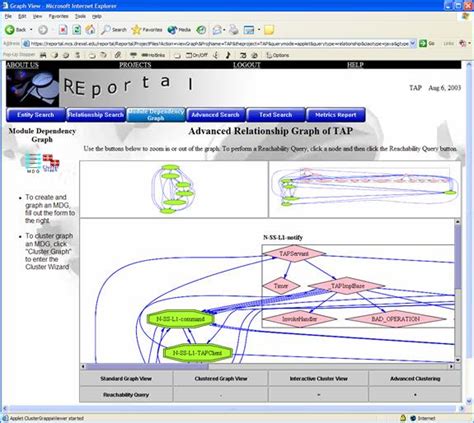Click the Media toolbar icon
The width and height of the screenshot is (474, 423).
tap(172, 30)
